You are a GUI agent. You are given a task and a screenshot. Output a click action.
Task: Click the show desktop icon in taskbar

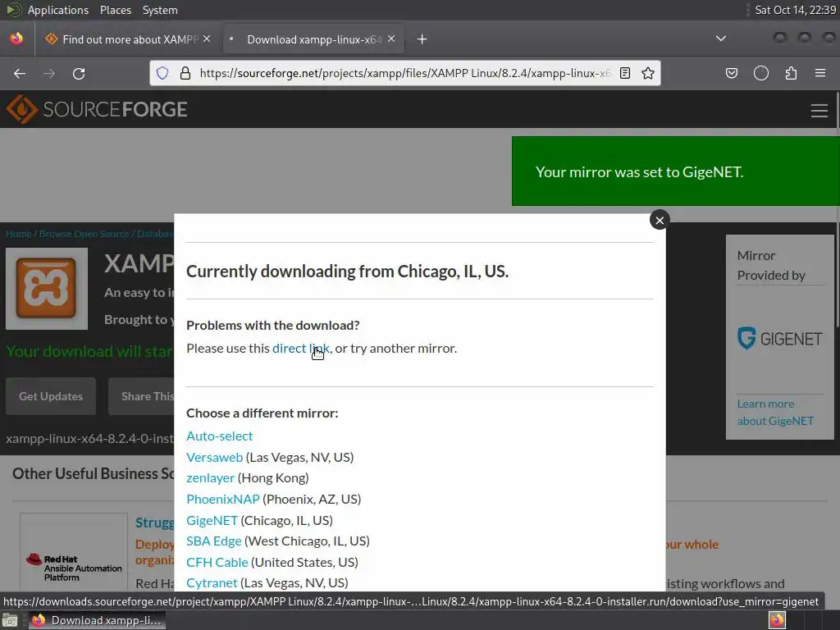coord(10,621)
